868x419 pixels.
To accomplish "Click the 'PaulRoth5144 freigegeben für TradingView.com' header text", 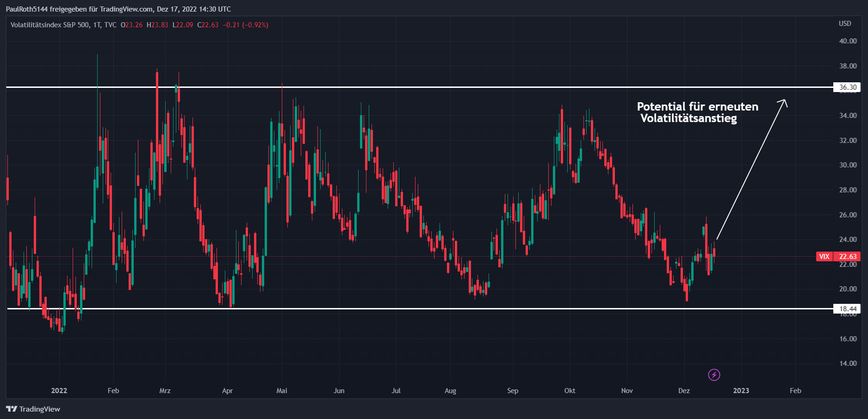I will 80,9.
